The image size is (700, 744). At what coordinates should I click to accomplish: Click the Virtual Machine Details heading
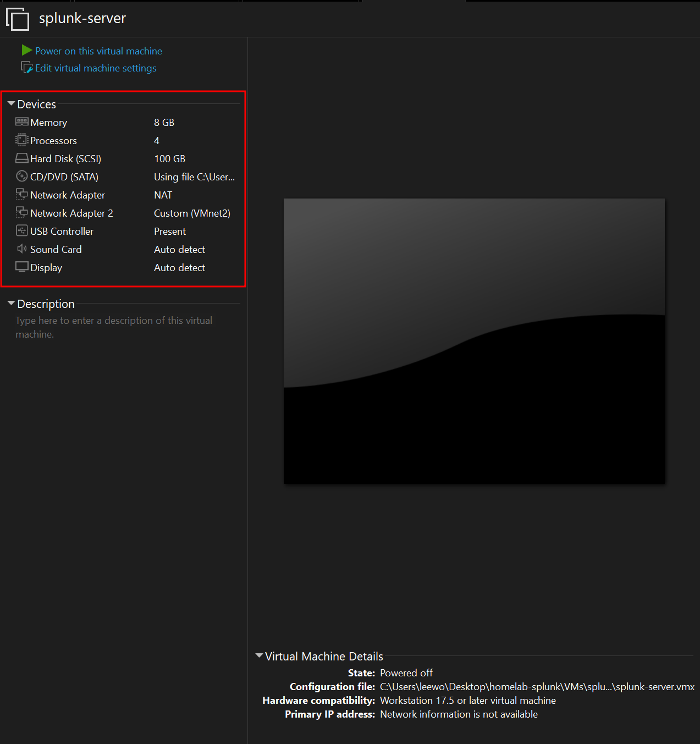(x=324, y=657)
